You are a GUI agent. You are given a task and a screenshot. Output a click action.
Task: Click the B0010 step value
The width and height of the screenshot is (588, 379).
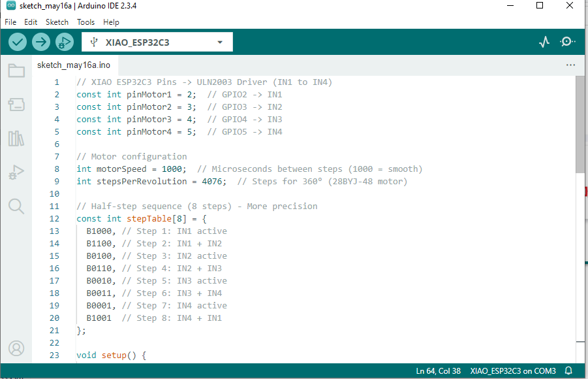tap(99, 280)
